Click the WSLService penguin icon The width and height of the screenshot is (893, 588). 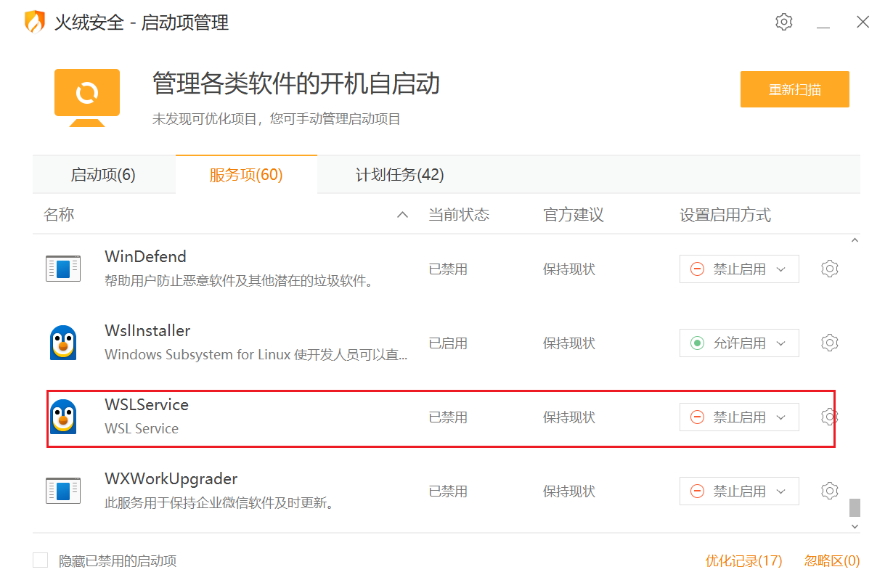[x=63, y=417]
